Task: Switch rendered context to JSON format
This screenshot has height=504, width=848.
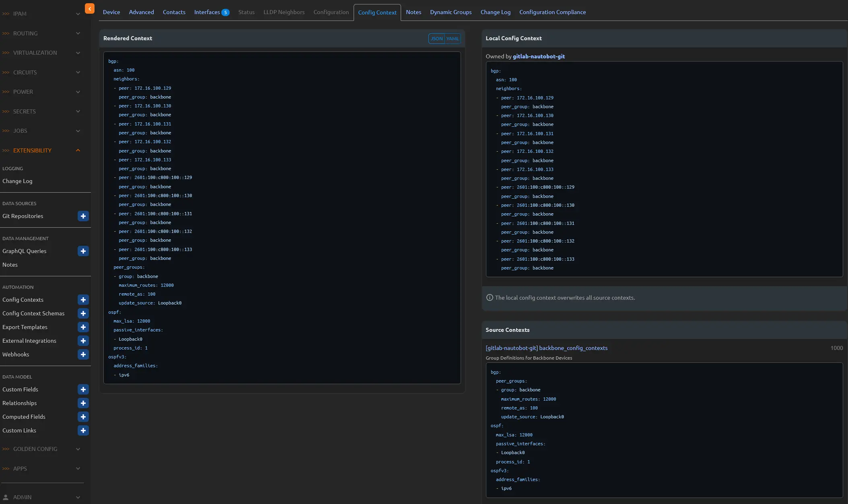Action: (x=436, y=39)
